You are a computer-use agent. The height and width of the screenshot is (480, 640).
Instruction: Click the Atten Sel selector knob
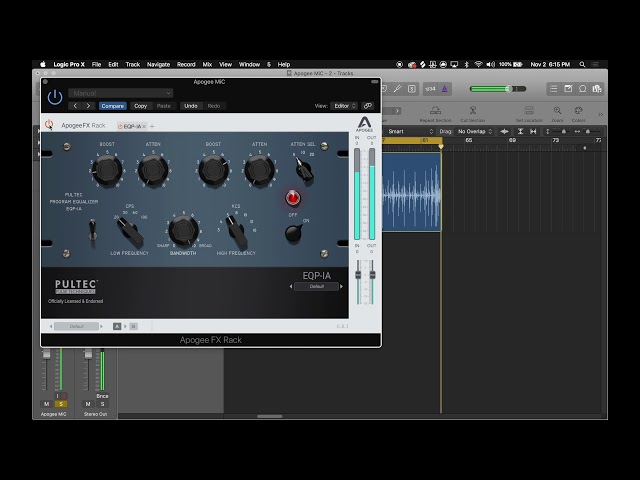tap(304, 170)
